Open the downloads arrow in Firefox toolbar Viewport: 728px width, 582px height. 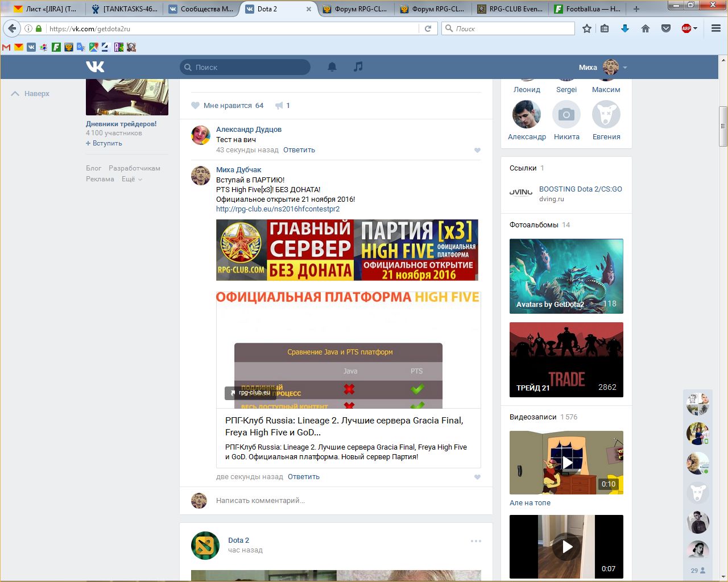625,28
